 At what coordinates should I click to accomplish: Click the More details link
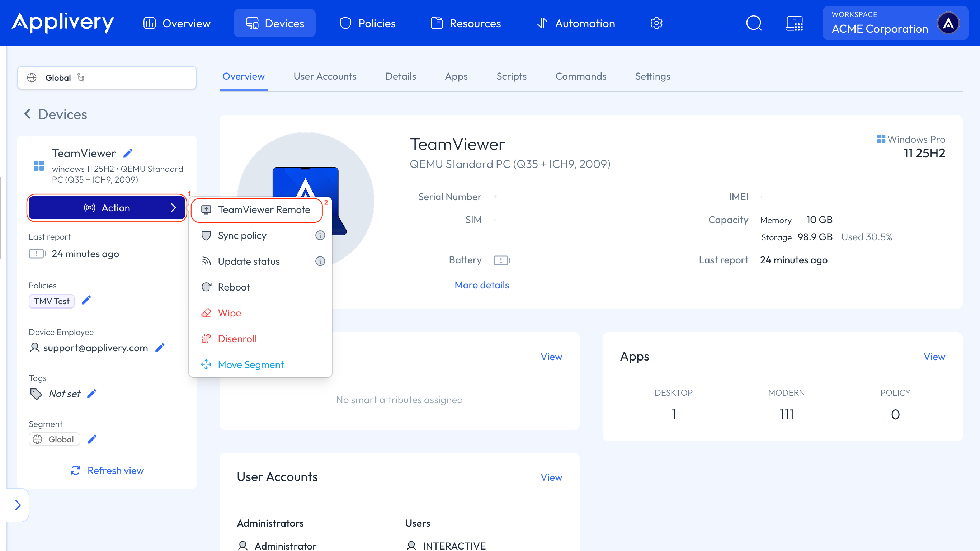(482, 285)
